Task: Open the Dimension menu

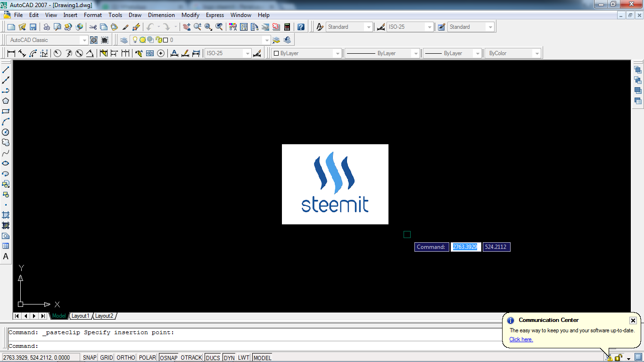Action: tap(161, 15)
